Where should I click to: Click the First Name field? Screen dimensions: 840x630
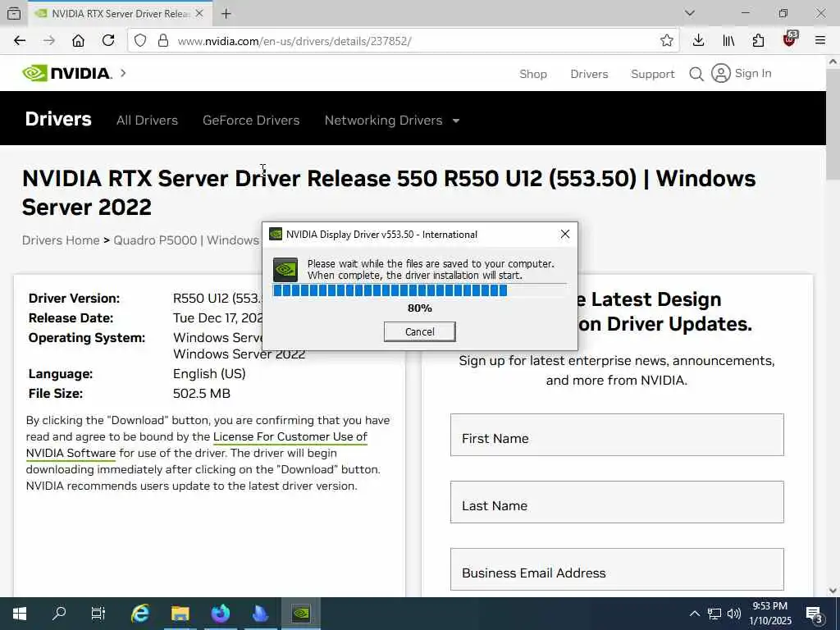click(x=617, y=435)
